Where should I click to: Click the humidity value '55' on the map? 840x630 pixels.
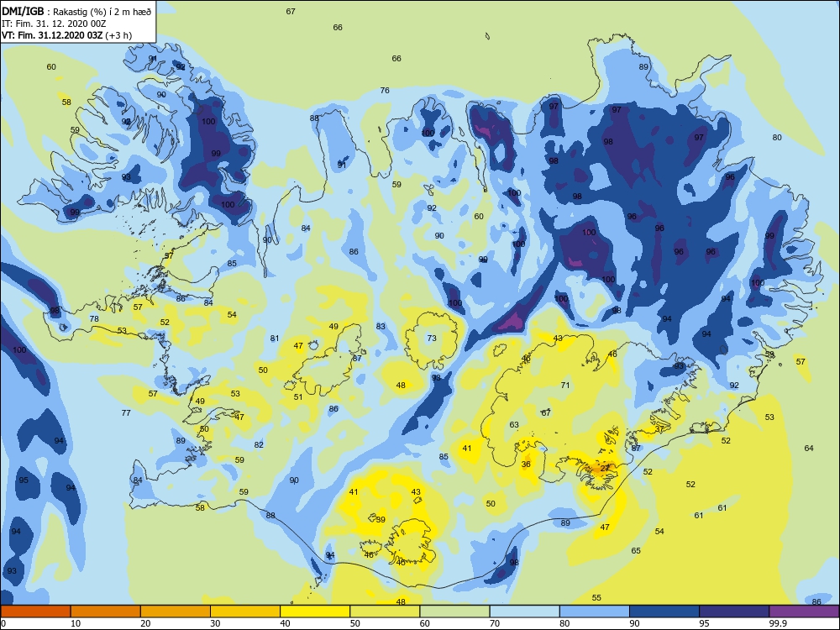pos(596,597)
